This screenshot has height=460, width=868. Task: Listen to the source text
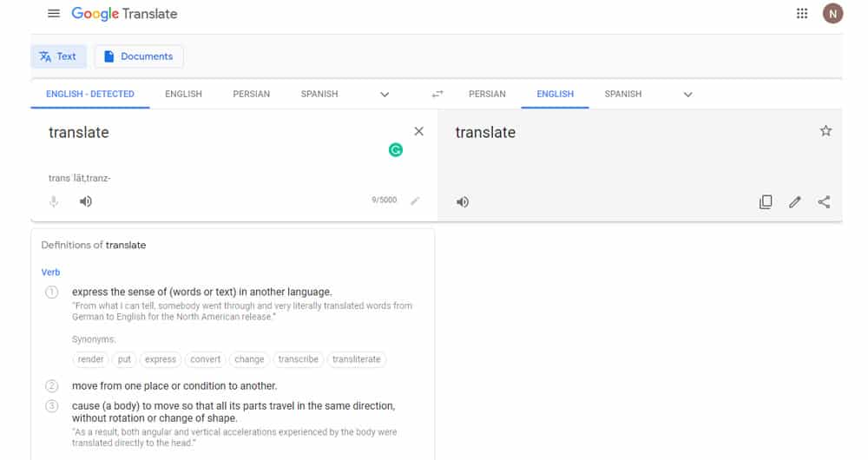[85, 201]
